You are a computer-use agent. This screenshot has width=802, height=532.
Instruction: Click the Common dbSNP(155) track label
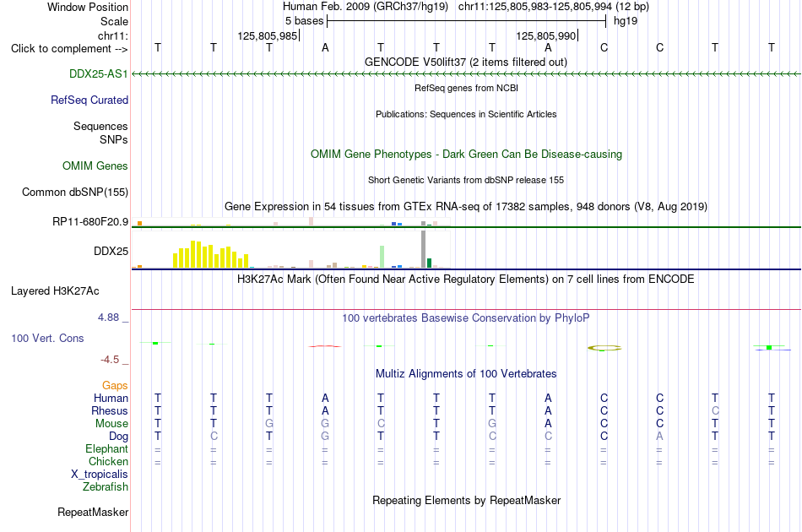74,193
